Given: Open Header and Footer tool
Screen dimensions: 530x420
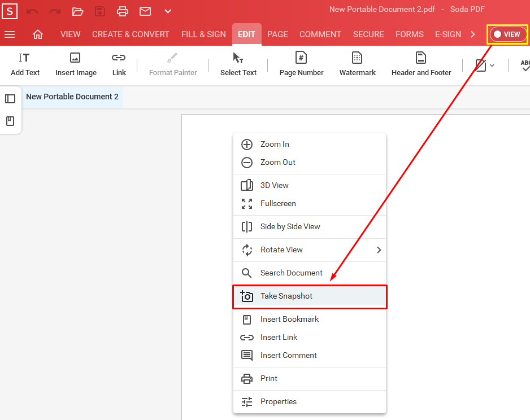Looking at the screenshot, I should tap(420, 63).
